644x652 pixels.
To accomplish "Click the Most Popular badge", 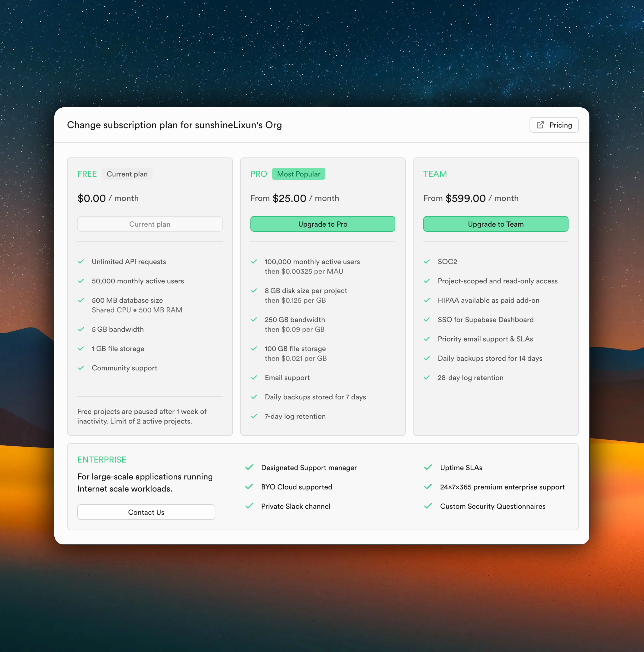I will 298,174.
